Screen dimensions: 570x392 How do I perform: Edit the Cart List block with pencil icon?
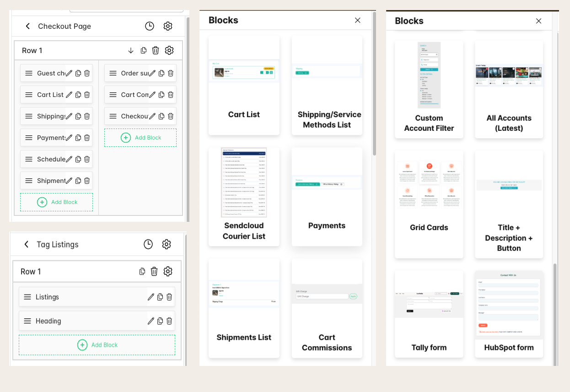click(69, 95)
